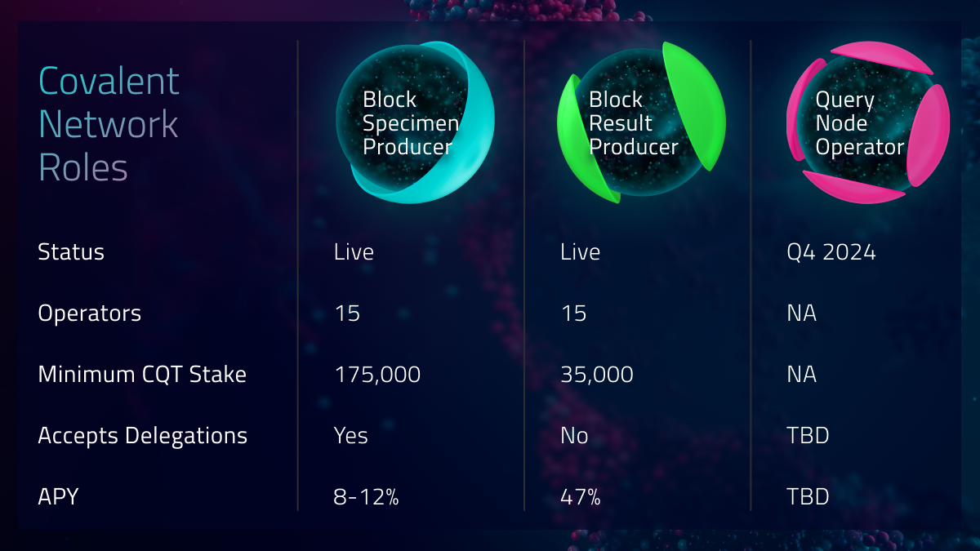Screen dimensions: 980x551
Task: Select the Minimum CQT Stake label
Action: click(x=142, y=375)
